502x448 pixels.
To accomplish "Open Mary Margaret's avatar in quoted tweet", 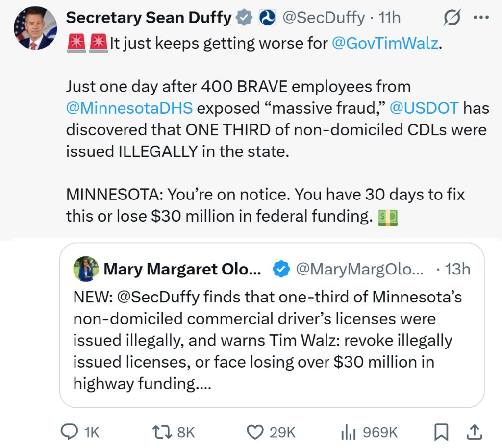I will pyautogui.click(x=86, y=269).
